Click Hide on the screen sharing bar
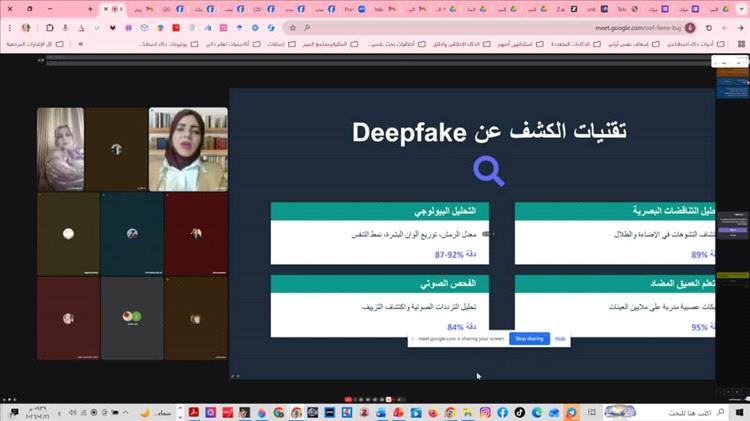 [x=560, y=339]
